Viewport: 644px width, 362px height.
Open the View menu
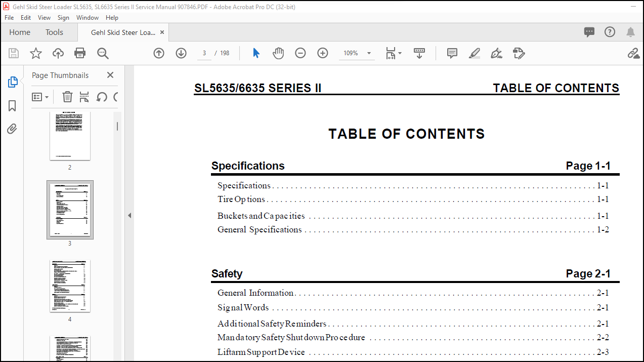pos(44,17)
